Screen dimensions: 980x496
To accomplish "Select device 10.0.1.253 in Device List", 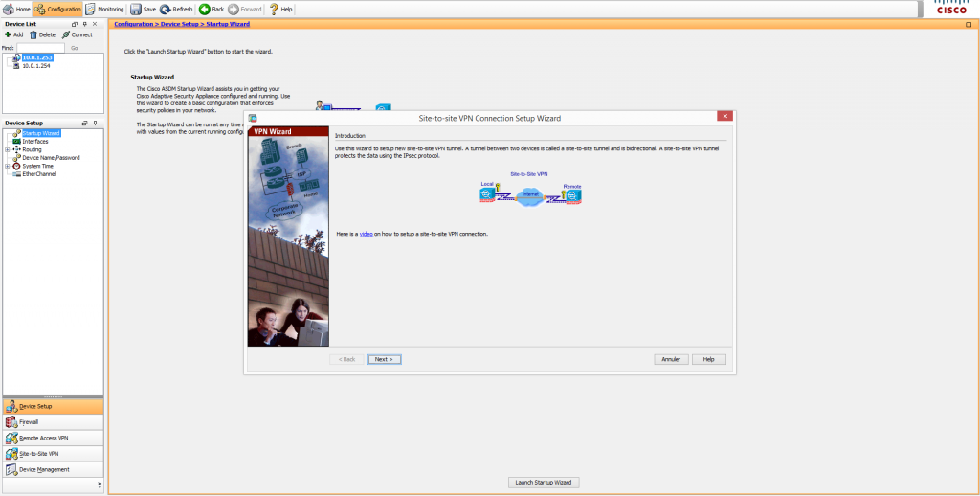I will pos(37,57).
